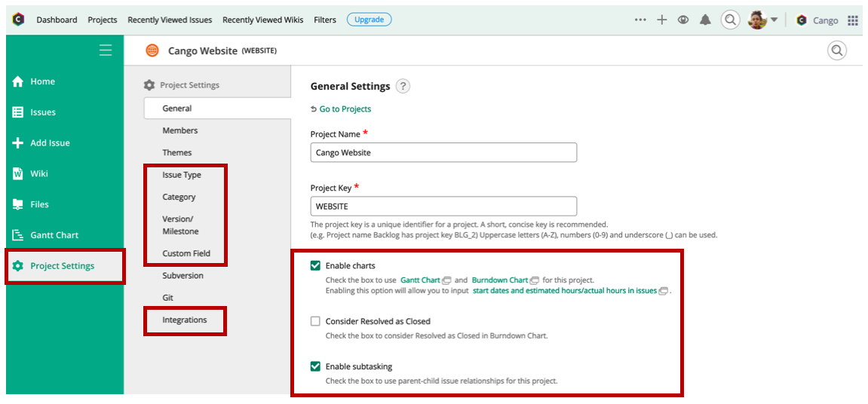Open Projects in top navigation
Viewport: 868px width, 404px height.
tap(103, 20)
